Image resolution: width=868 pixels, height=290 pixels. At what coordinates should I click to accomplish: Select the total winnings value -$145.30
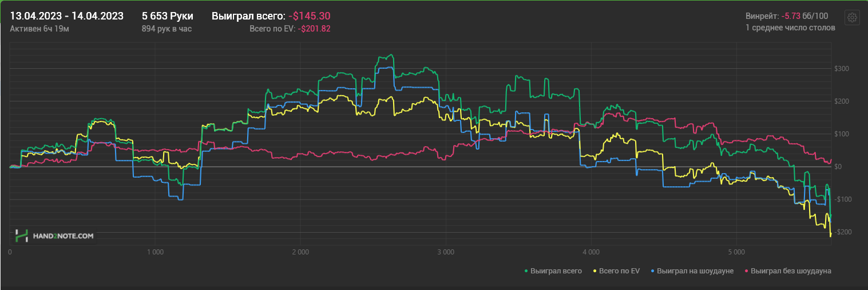(310, 16)
